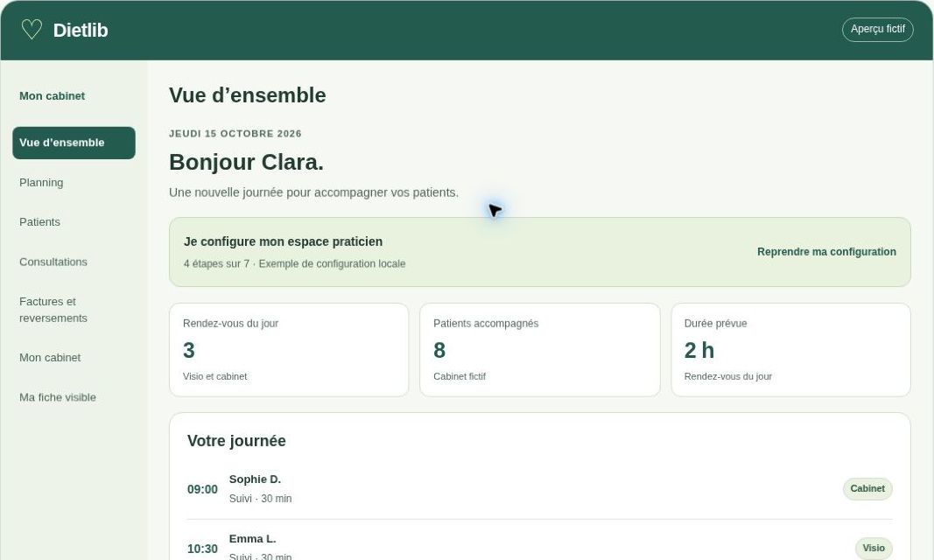Open Emma L. appointment

click(253, 539)
